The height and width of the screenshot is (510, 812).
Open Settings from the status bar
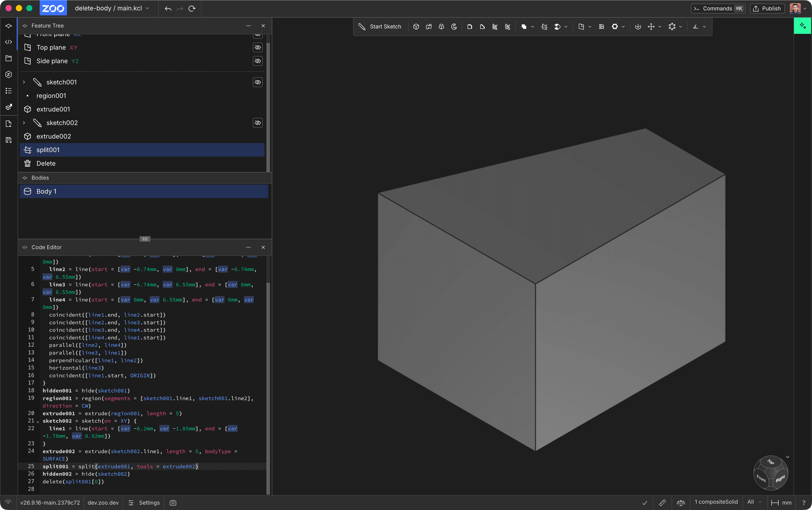click(144, 503)
